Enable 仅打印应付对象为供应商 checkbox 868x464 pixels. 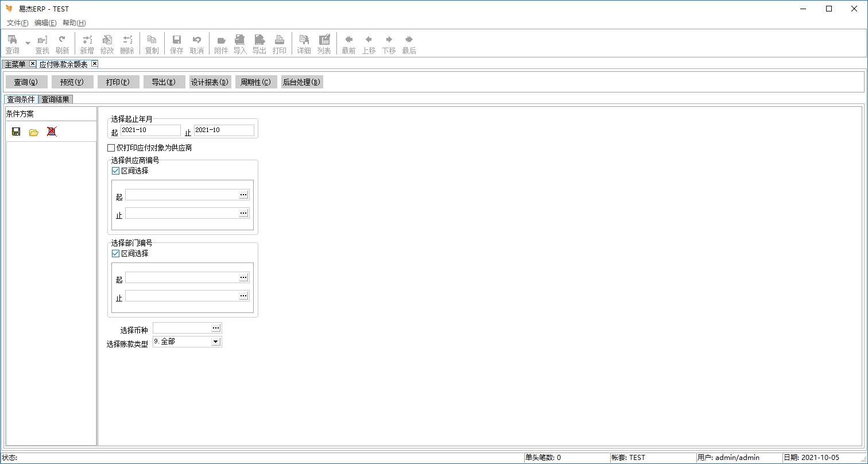point(111,148)
